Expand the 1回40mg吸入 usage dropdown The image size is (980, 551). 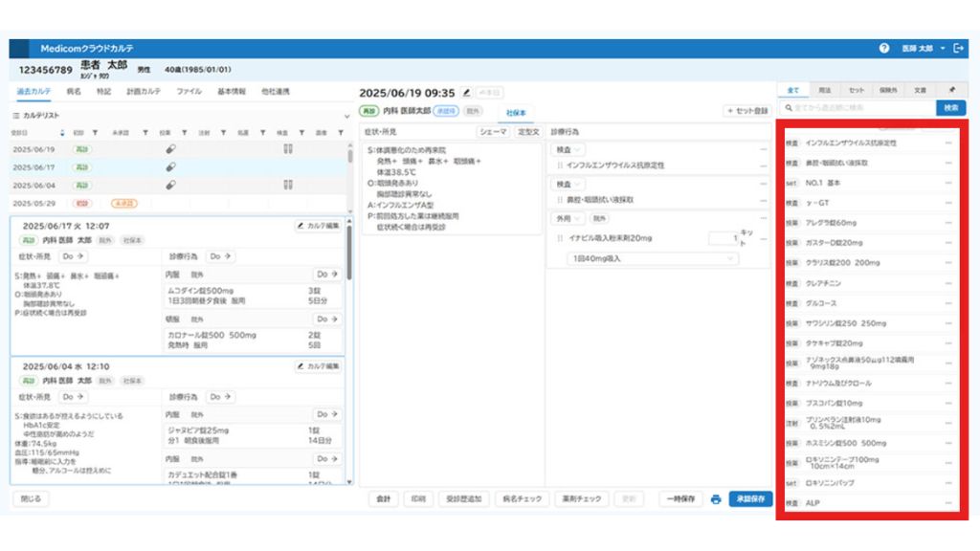coord(652,259)
